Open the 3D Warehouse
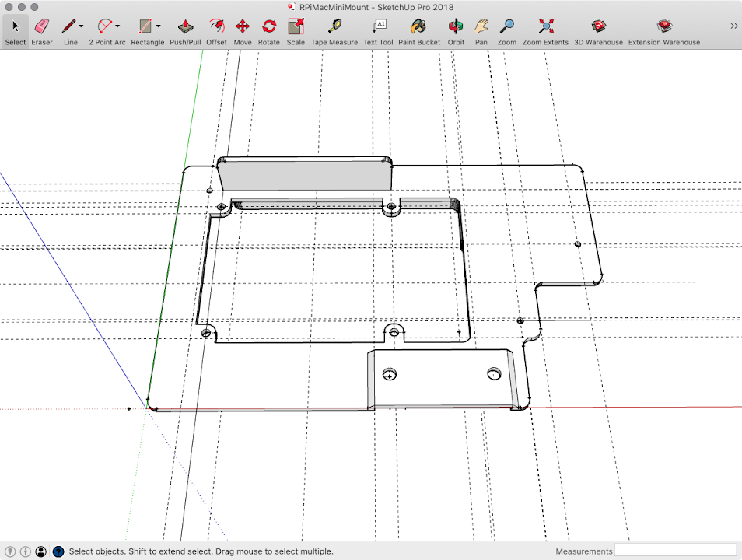Viewport: 742px width, 560px height. pyautogui.click(x=598, y=31)
